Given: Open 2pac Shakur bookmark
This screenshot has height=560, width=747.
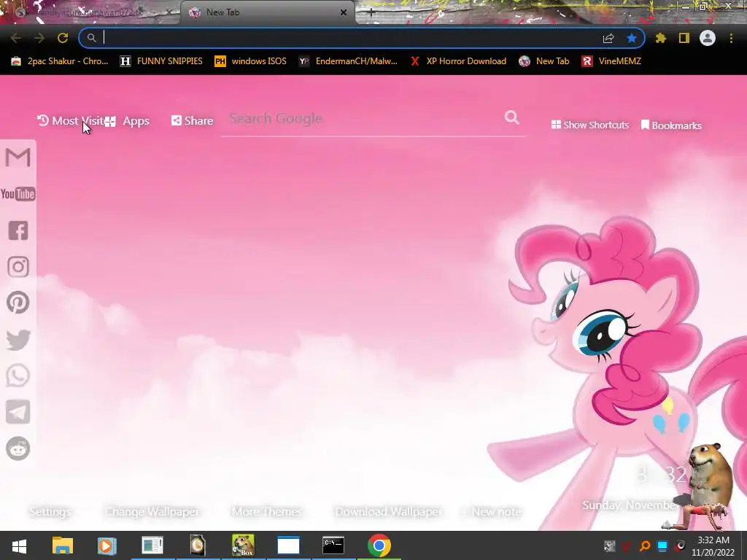Looking at the screenshot, I should tap(60, 61).
